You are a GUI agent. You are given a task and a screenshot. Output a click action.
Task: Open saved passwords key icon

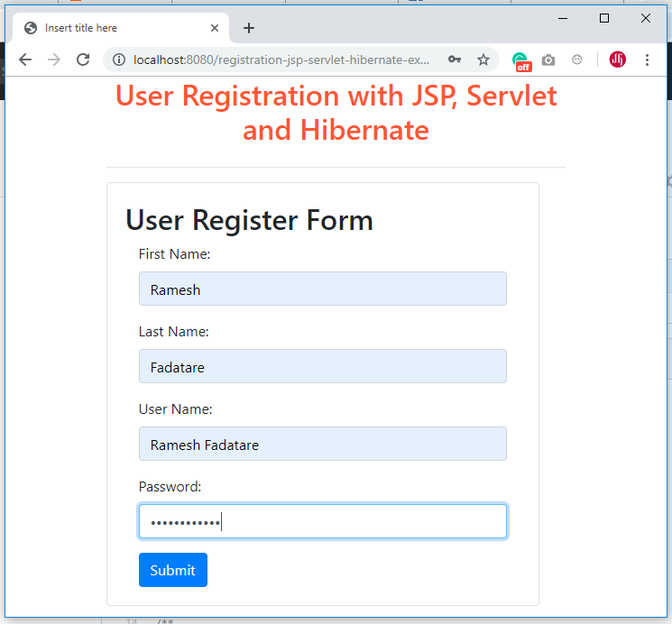coord(455,60)
